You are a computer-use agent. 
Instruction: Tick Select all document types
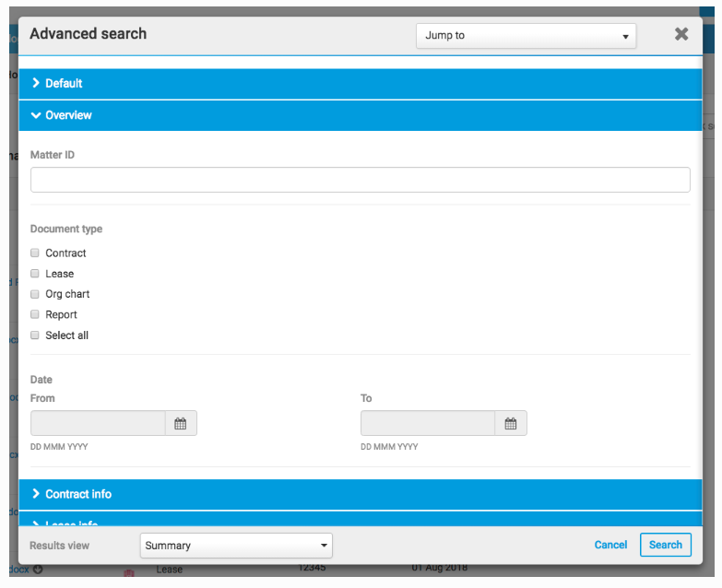(35, 335)
